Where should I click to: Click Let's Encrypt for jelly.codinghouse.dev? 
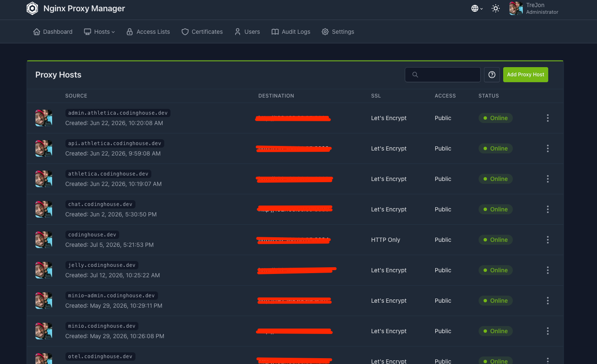389,270
